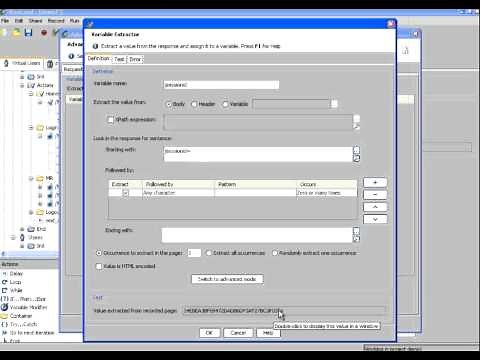480x360 pixels.
Task: Move row up with up arrow button
Action: [x=375, y=207]
